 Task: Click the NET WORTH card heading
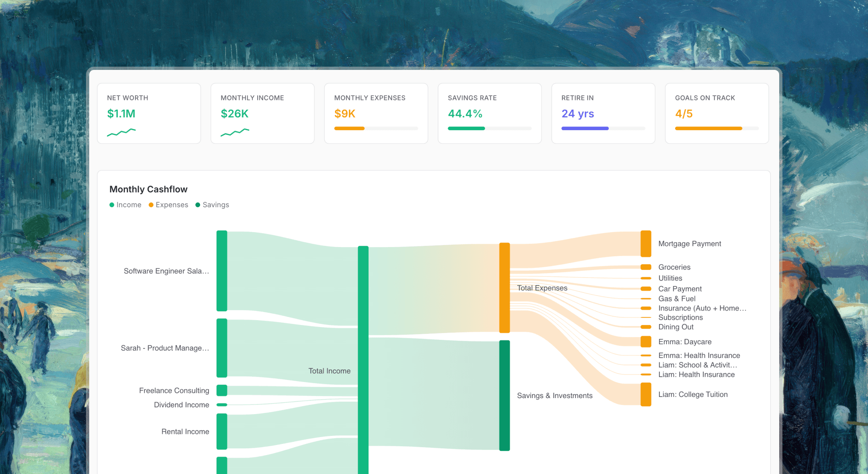click(127, 98)
